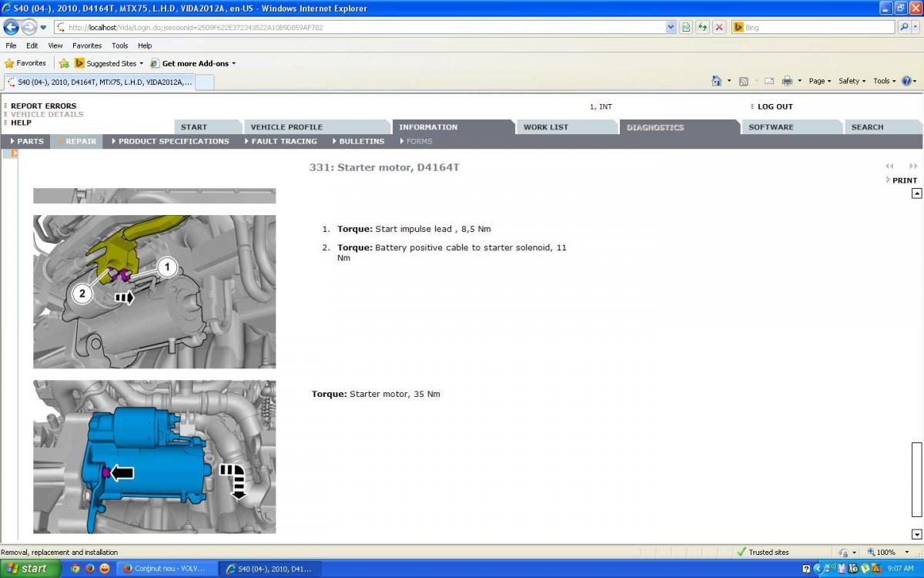
Task: Open the View menu
Action: click(55, 45)
